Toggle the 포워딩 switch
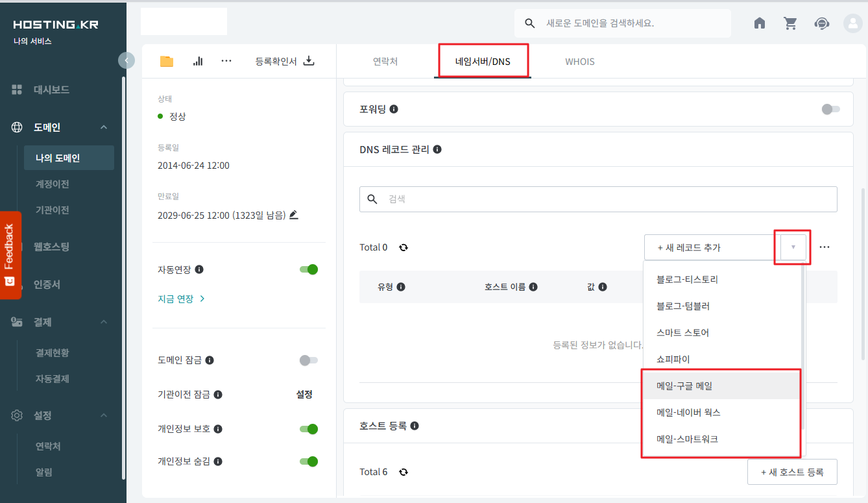The width and height of the screenshot is (868, 503). (830, 109)
